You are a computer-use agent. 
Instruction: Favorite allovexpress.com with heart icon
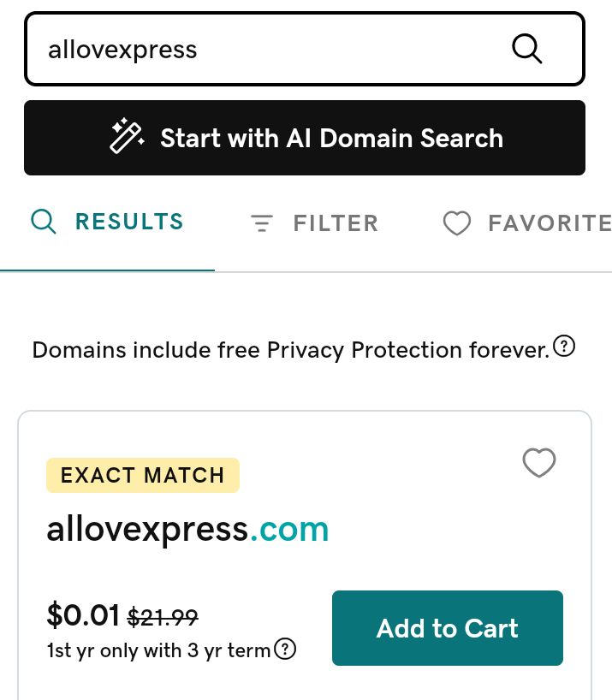point(539,462)
